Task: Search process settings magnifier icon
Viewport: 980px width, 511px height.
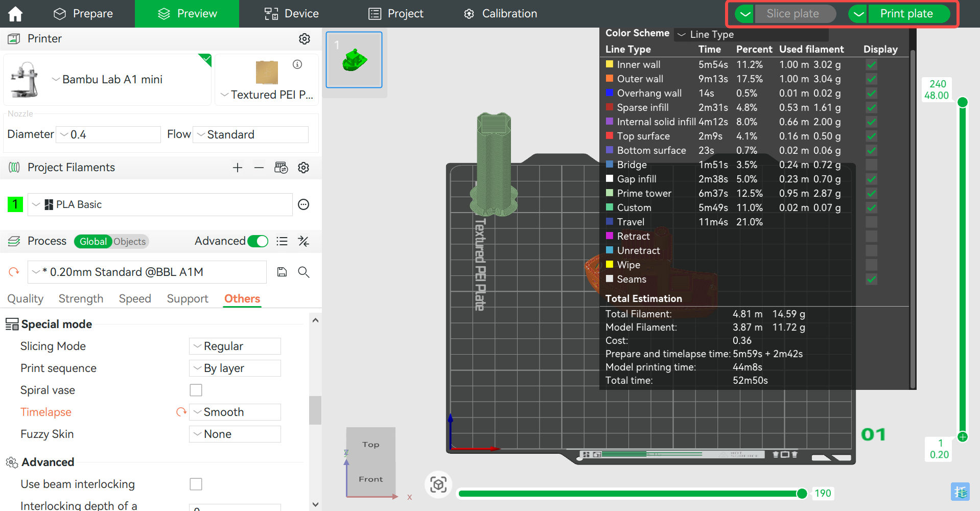Action: click(x=304, y=272)
